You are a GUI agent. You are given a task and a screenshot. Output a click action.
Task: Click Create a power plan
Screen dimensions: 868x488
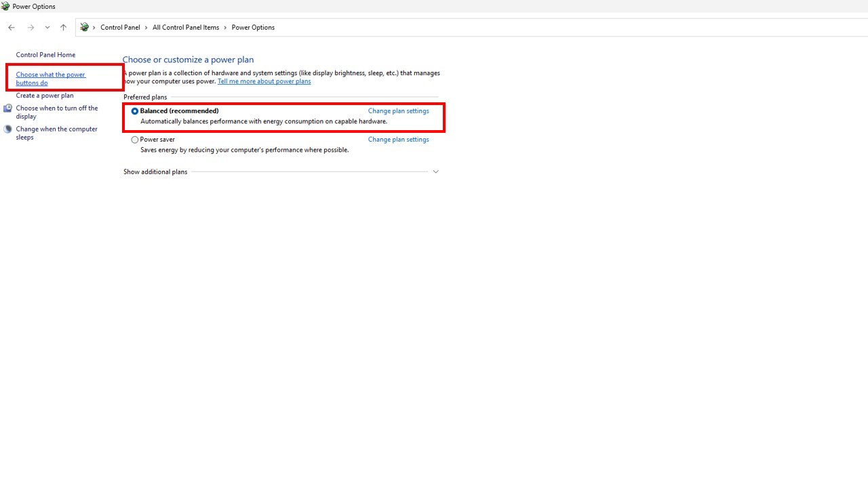coord(45,96)
